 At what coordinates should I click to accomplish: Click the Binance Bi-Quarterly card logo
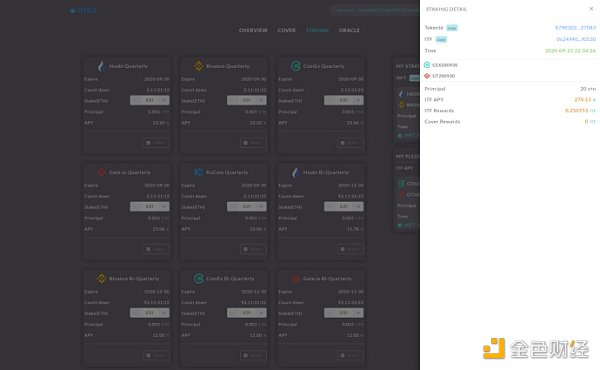tap(101, 278)
